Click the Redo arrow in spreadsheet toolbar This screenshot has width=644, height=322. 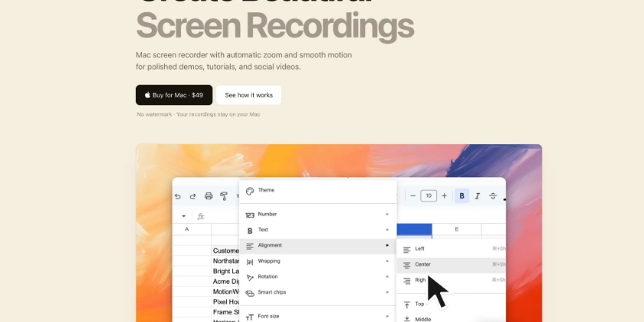click(192, 196)
